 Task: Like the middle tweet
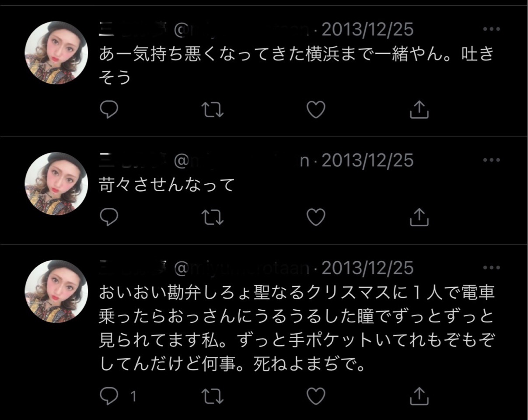click(316, 217)
